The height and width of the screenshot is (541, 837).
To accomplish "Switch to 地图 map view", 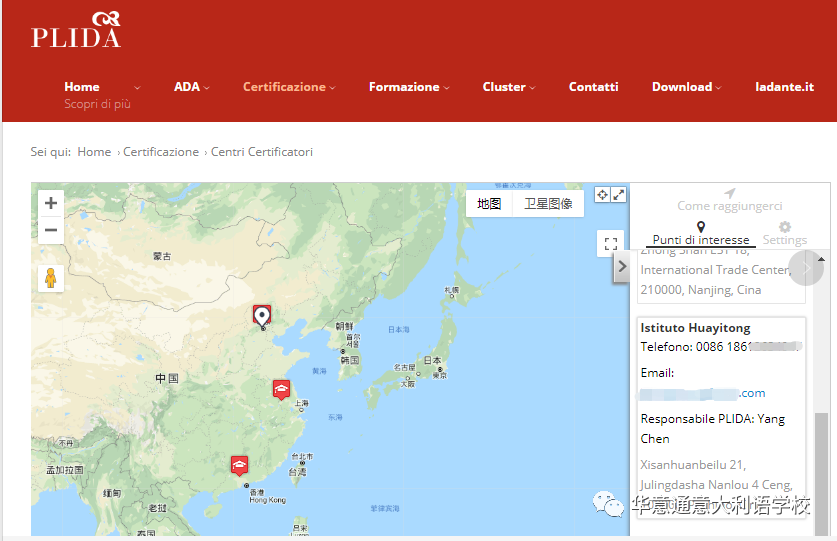I will 489,203.
